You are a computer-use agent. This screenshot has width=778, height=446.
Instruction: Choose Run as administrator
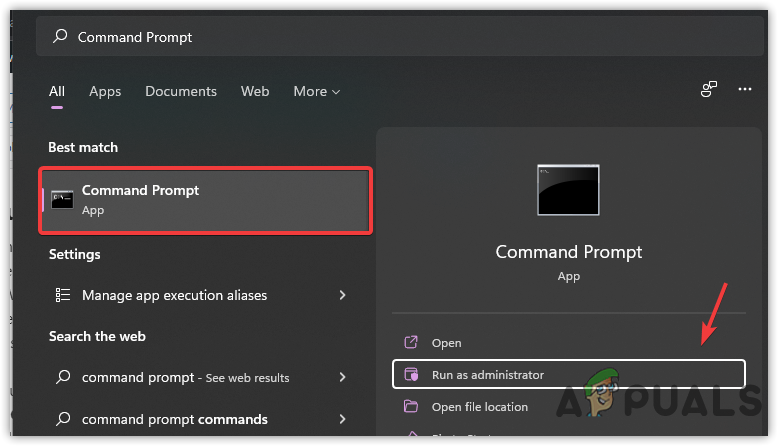(x=488, y=375)
